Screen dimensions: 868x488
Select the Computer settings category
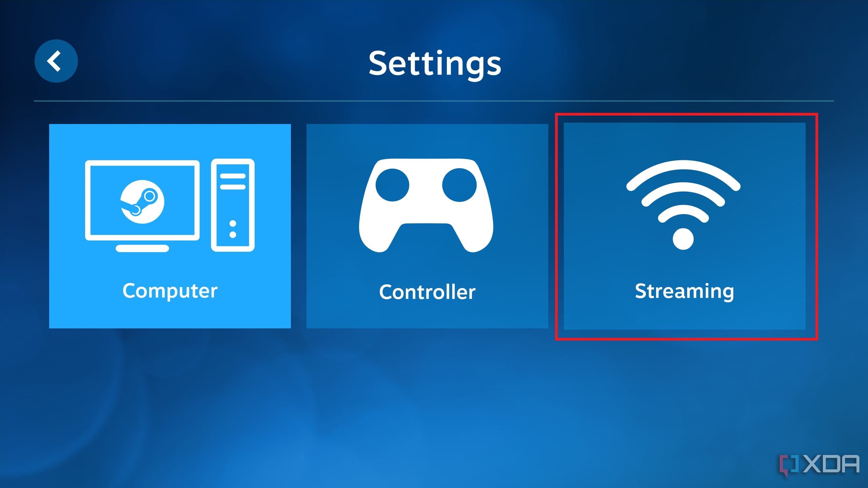pyautogui.click(x=171, y=226)
